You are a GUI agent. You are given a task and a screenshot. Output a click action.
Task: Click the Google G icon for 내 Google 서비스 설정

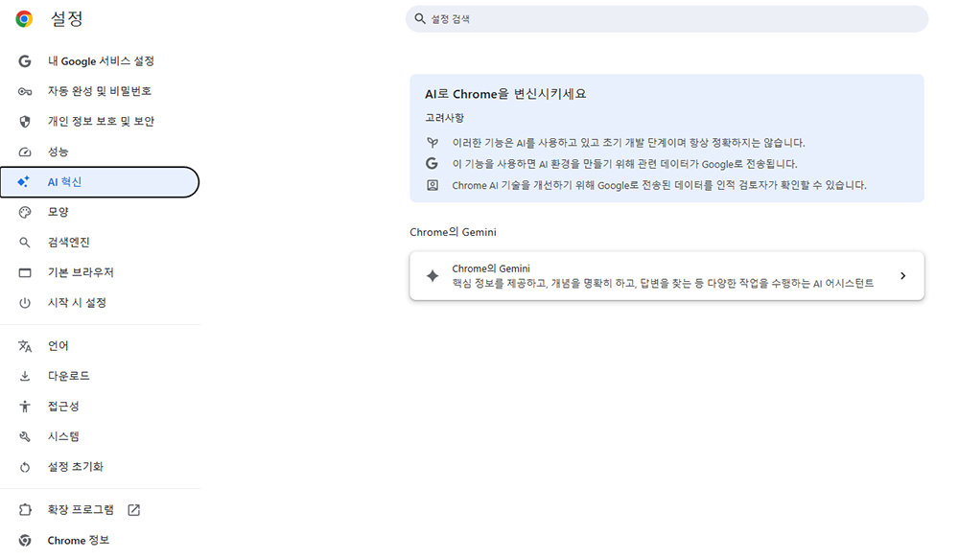(25, 61)
